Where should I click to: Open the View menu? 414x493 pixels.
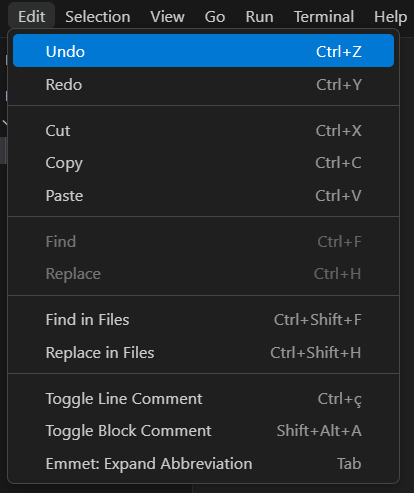point(167,16)
